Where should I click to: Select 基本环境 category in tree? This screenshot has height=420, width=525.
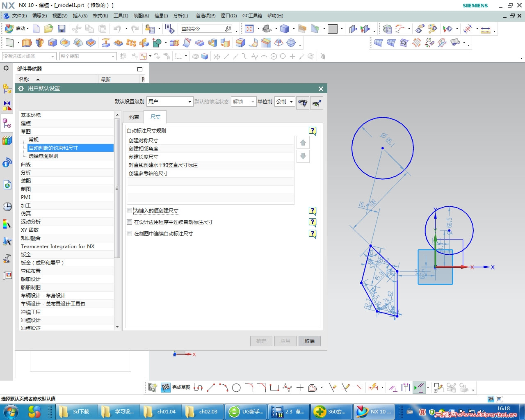(x=31, y=115)
